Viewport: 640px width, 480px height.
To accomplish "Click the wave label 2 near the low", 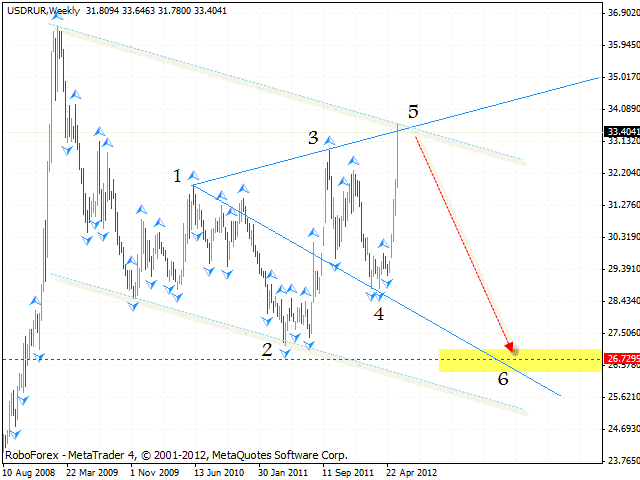I will [267, 349].
